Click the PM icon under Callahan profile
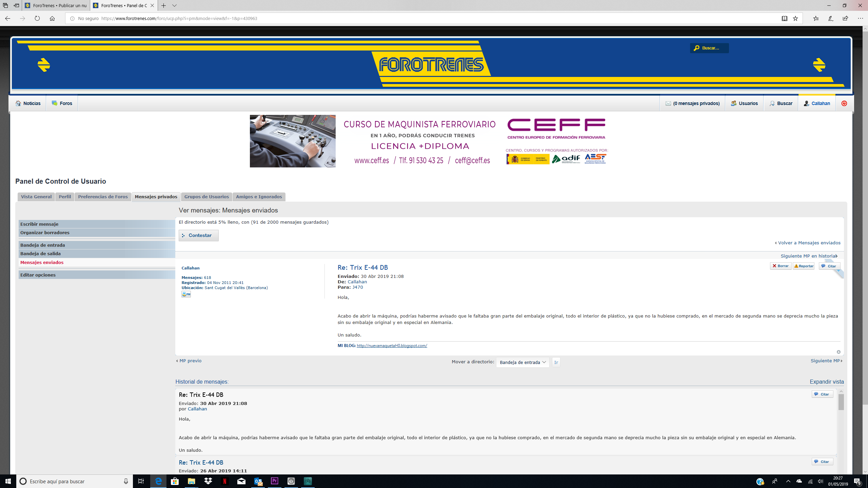Screen dimensions: 868x488 tap(186, 294)
